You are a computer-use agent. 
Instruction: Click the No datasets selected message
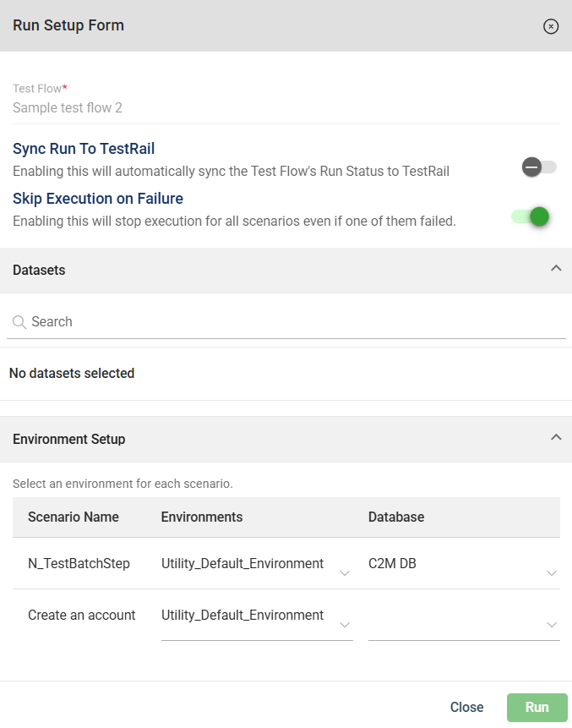72,373
